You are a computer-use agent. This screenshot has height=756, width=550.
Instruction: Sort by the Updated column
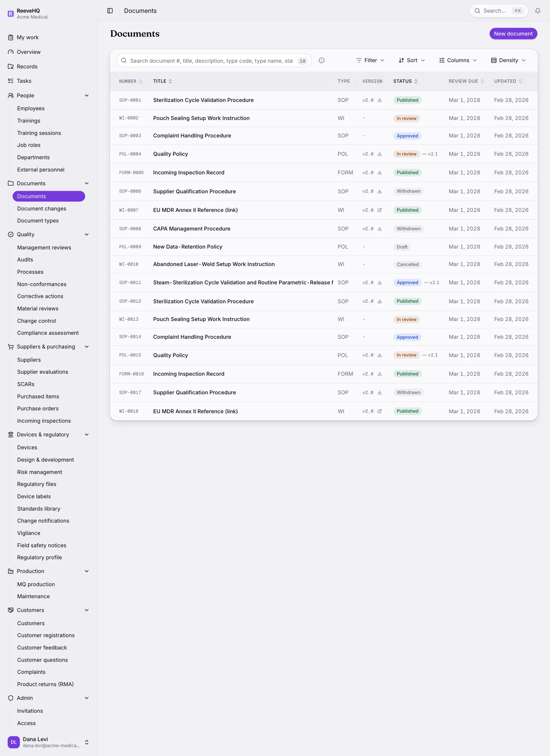tap(508, 81)
